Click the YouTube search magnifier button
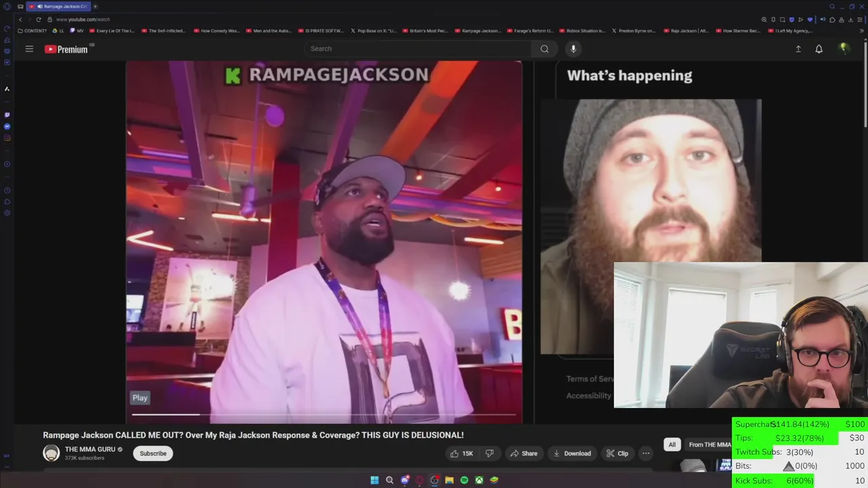 coord(545,49)
